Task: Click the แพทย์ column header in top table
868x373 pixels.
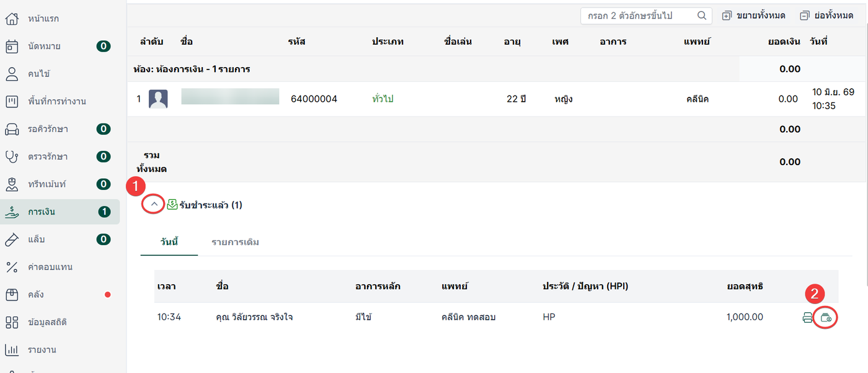Action: (697, 42)
